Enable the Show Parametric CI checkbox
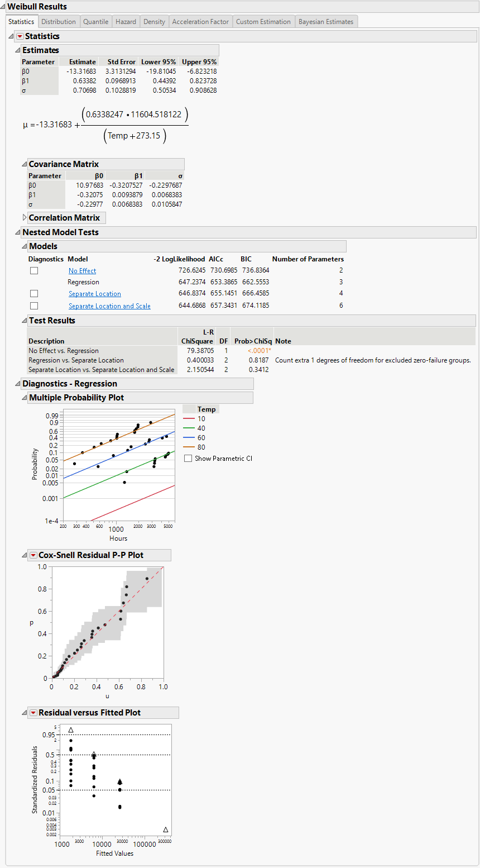Image resolution: width=480 pixels, height=868 pixels. point(188,457)
